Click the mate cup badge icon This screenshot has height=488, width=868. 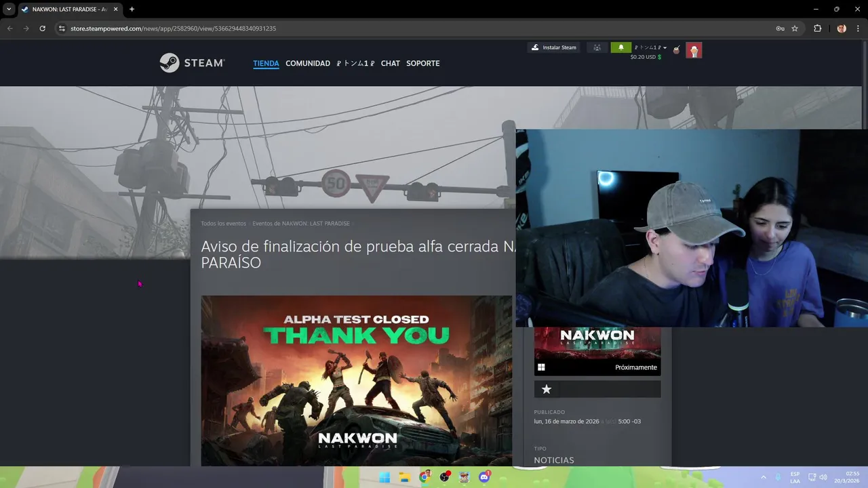677,50
